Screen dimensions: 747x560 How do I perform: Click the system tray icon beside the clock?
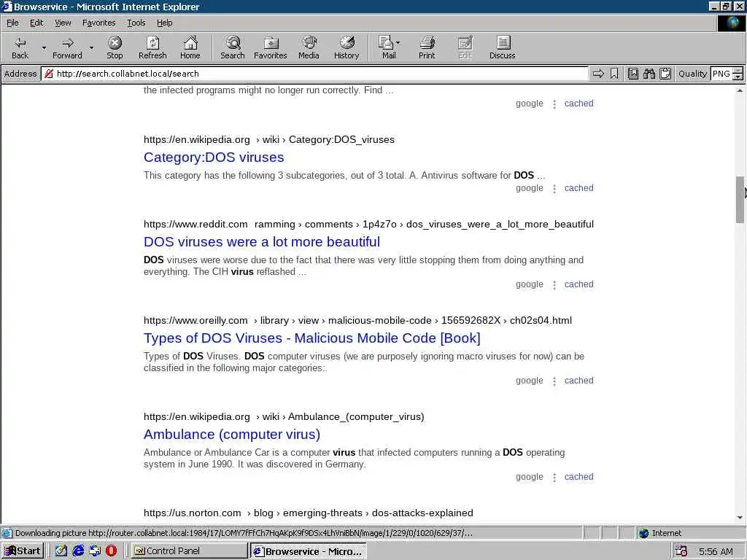[x=681, y=551]
